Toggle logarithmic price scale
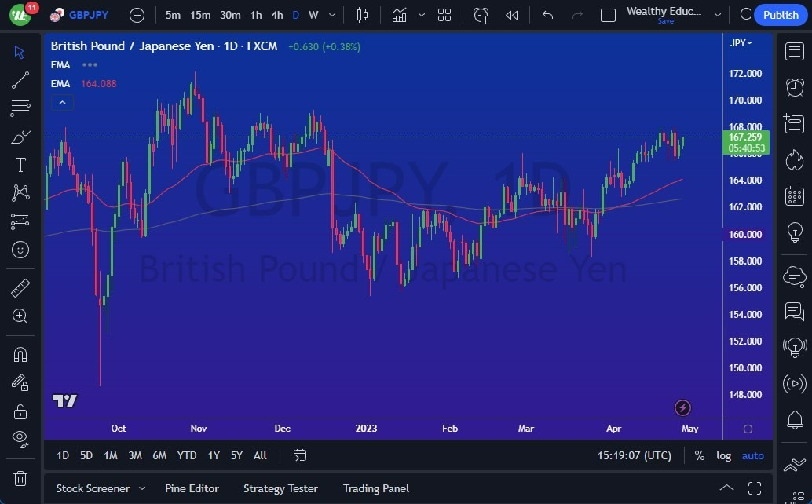The image size is (812, 504). tap(722, 455)
